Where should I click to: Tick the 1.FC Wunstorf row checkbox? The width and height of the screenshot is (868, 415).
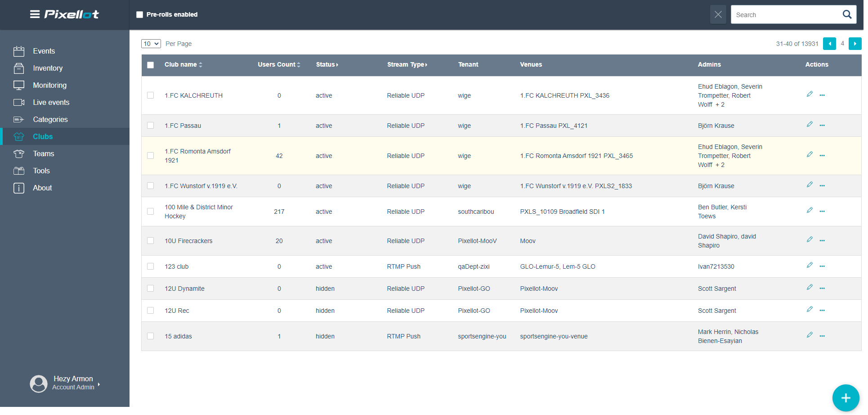pyautogui.click(x=151, y=186)
